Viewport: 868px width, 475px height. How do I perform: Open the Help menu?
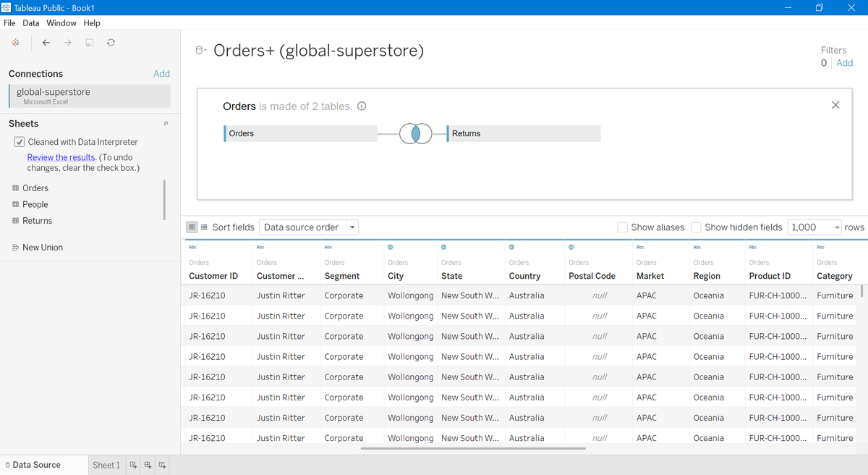pos(92,23)
